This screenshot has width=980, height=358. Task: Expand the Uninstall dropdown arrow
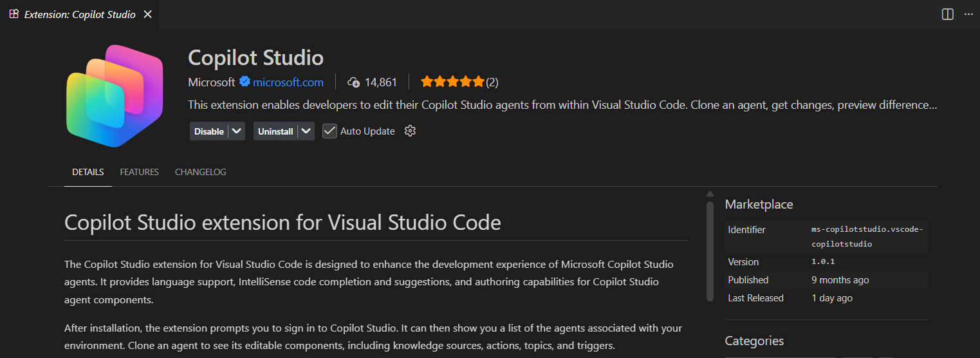tap(306, 131)
